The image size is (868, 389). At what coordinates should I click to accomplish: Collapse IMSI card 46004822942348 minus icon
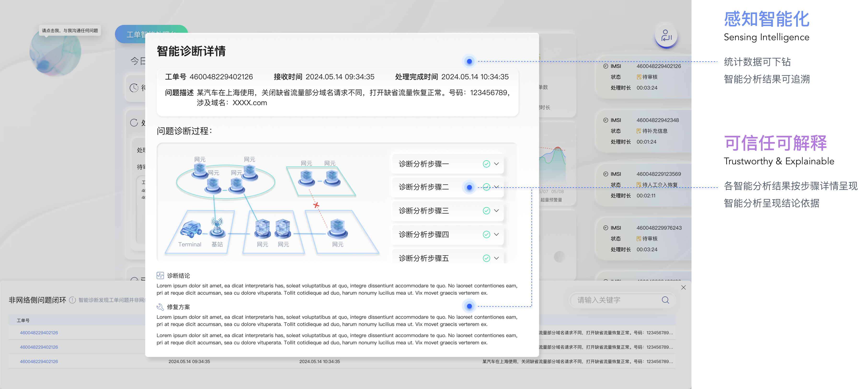click(605, 120)
